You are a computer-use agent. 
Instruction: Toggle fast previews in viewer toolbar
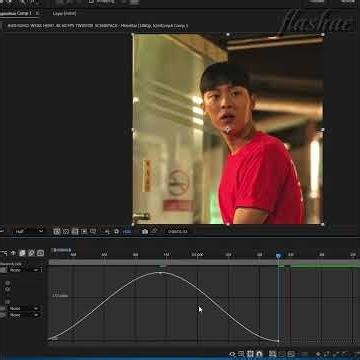click(57, 231)
